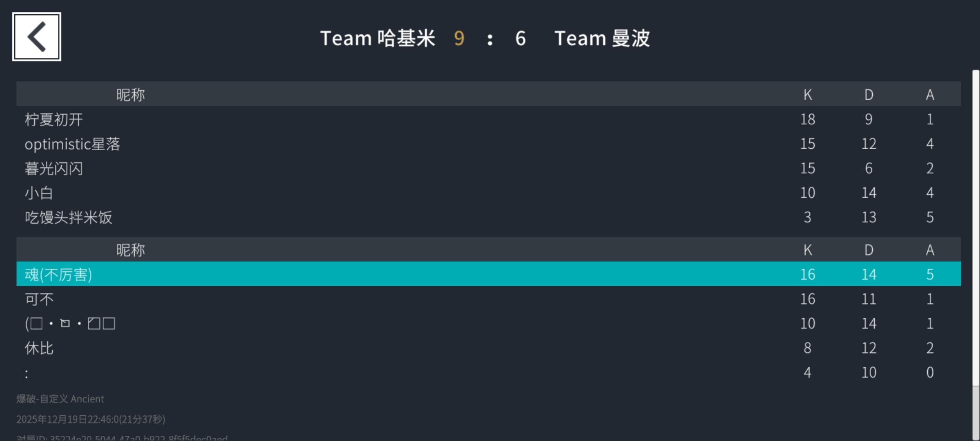Viewport: 980px width, 441px height.
Task: Click the Team 哈基米 title
Action: pyautogui.click(x=378, y=38)
